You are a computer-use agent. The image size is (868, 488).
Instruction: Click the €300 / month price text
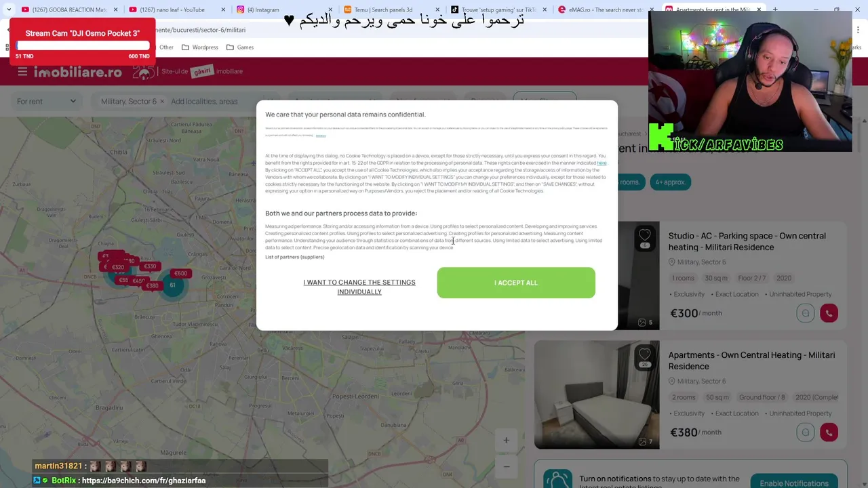696,313
